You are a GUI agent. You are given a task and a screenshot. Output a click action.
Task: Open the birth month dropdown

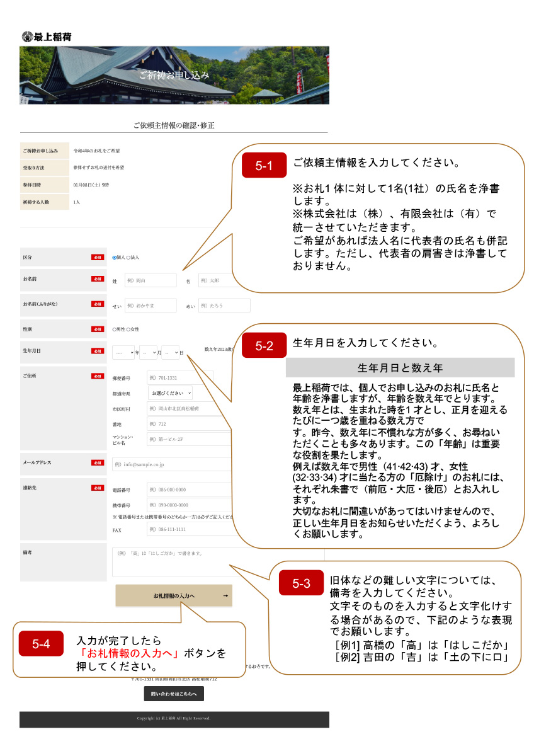[148, 353]
